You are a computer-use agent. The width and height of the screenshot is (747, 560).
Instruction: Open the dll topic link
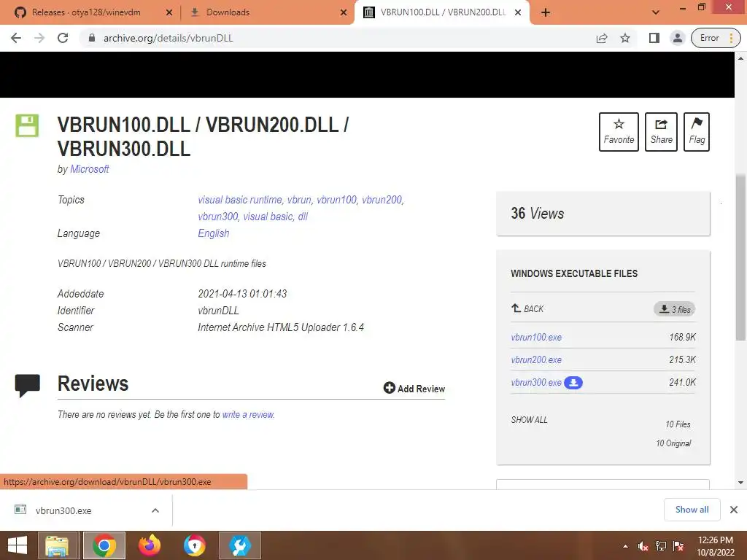click(303, 217)
